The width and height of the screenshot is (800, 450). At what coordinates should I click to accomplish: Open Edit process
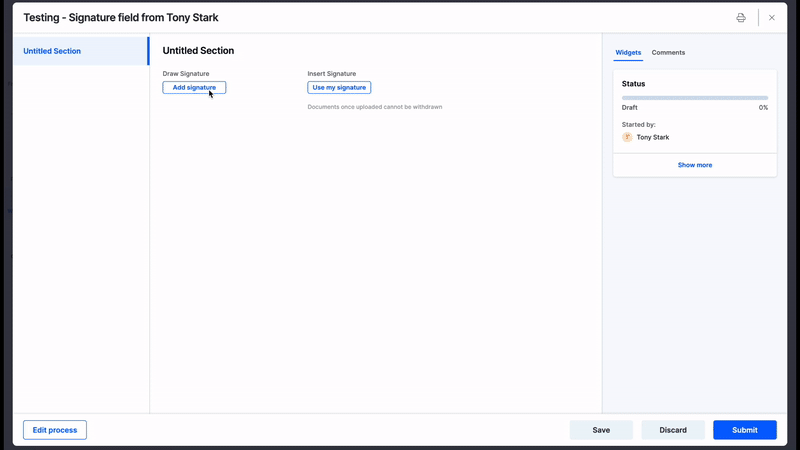tap(55, 430)
